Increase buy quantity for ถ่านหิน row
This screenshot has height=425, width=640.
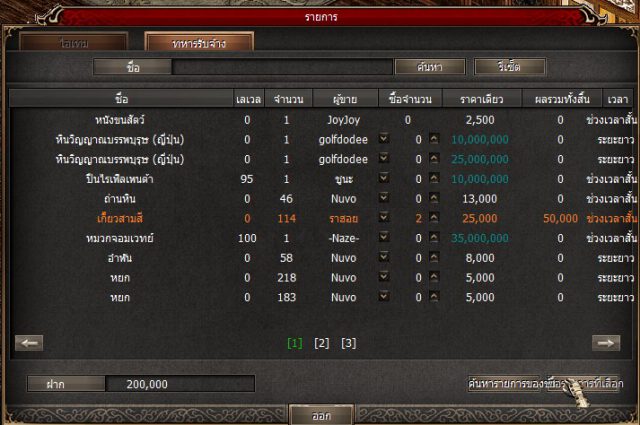coord(434,198)
